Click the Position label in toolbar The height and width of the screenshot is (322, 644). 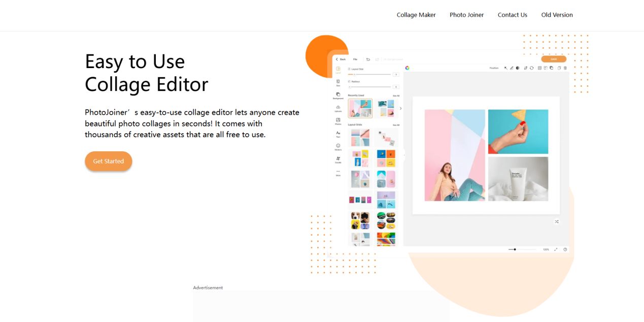(x=494, y=68)
